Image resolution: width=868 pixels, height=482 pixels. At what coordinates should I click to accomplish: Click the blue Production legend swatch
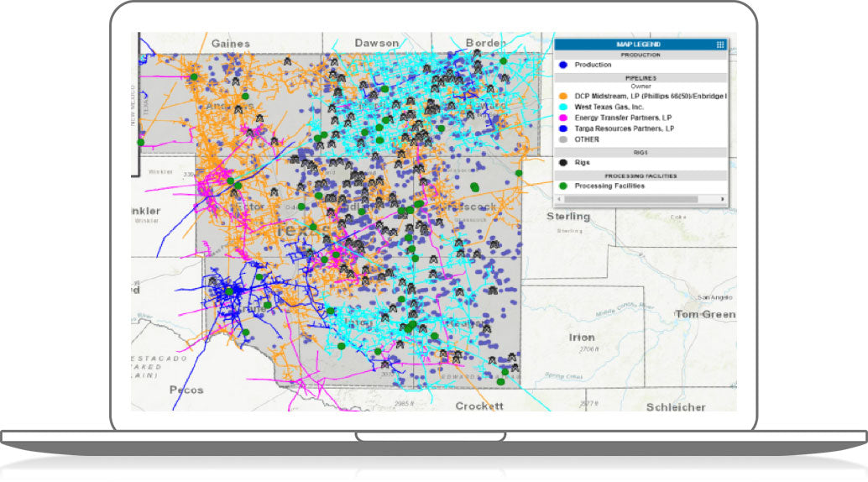click(563, 65)
